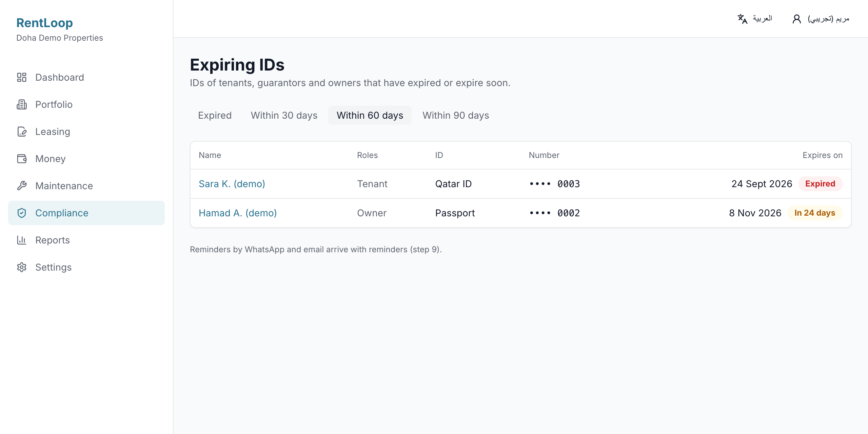
Task: Click the Roles column header
Action: click(368, 155)
